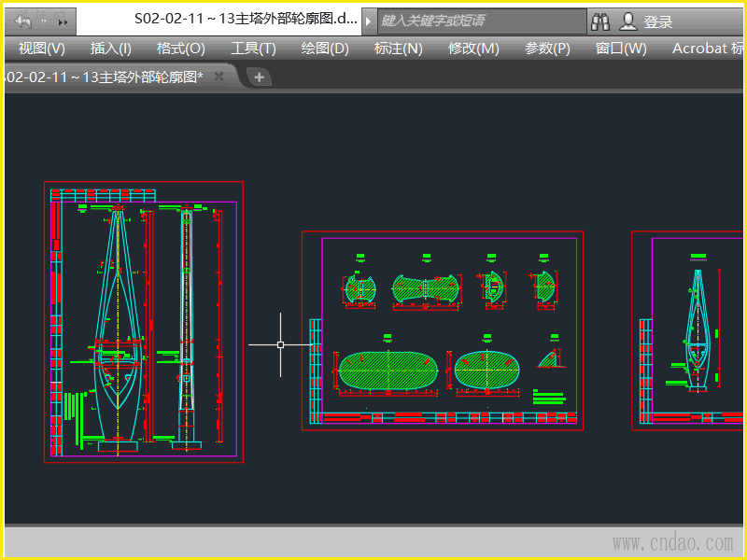The height and width of the screenshot is (560, 747).
Task: Open the 插入(I) menu
Action: 110,49
